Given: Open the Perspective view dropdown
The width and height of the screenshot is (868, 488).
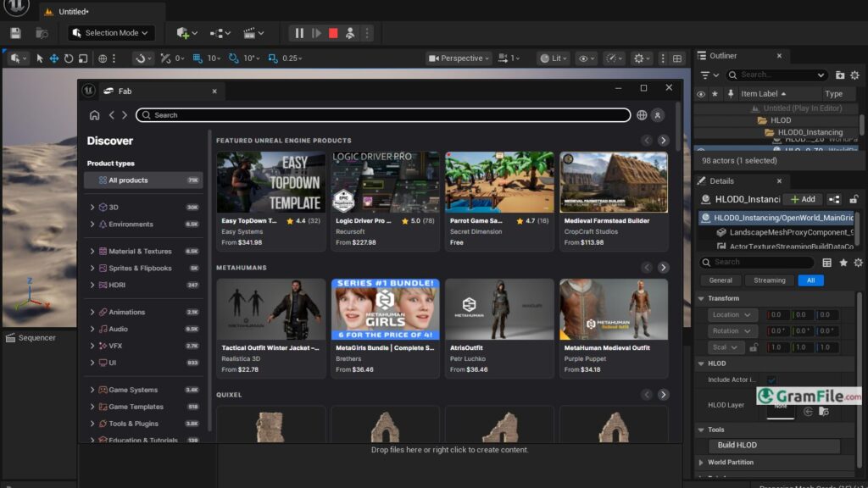Looking at the screenshot, I should [x=459, y=58].
